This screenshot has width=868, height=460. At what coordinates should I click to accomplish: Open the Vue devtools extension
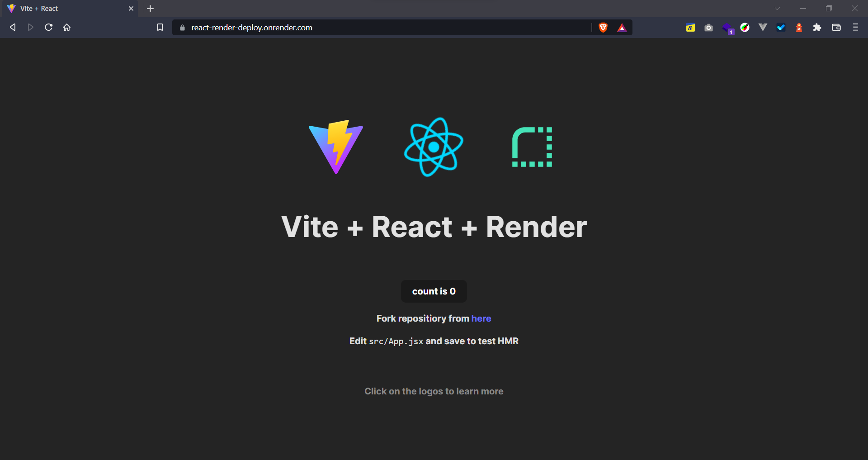(x=763, y=27)
